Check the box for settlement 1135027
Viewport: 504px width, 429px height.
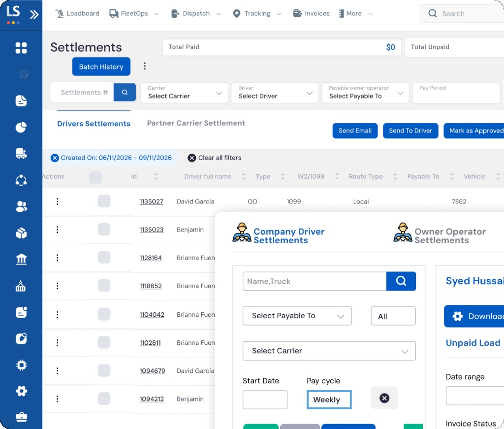pos(104,201)
